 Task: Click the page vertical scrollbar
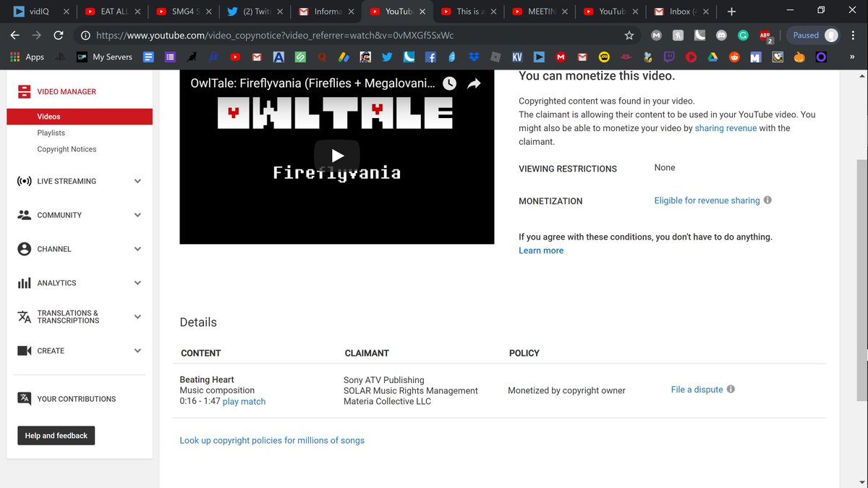[862, 279]
